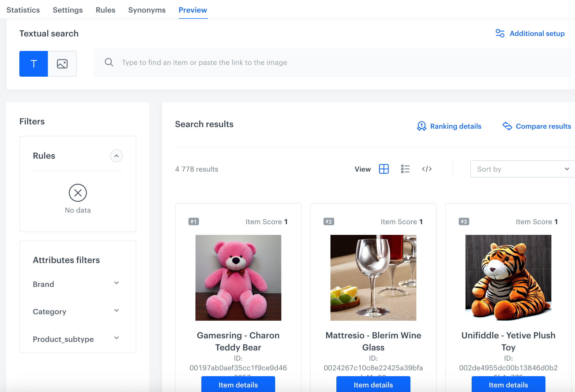
Task: Click the Additional setup sliders icon
Action: coord(500,34)
